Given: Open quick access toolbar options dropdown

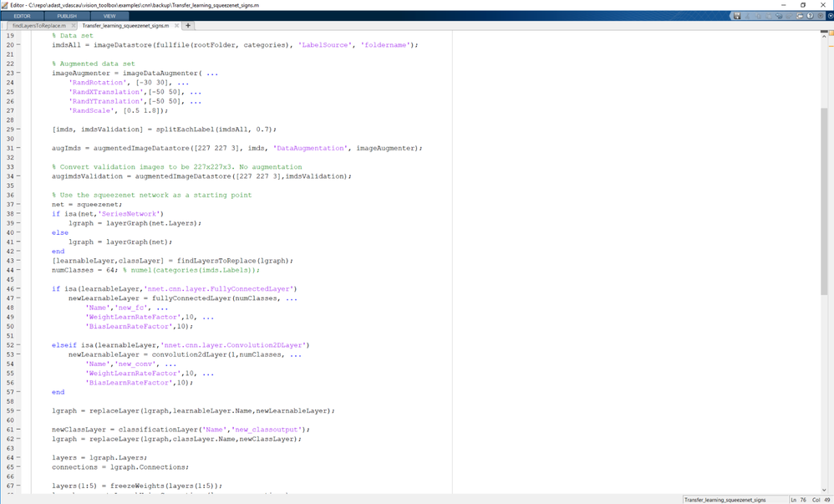Looking at the screenshot, I should point(820,16).
